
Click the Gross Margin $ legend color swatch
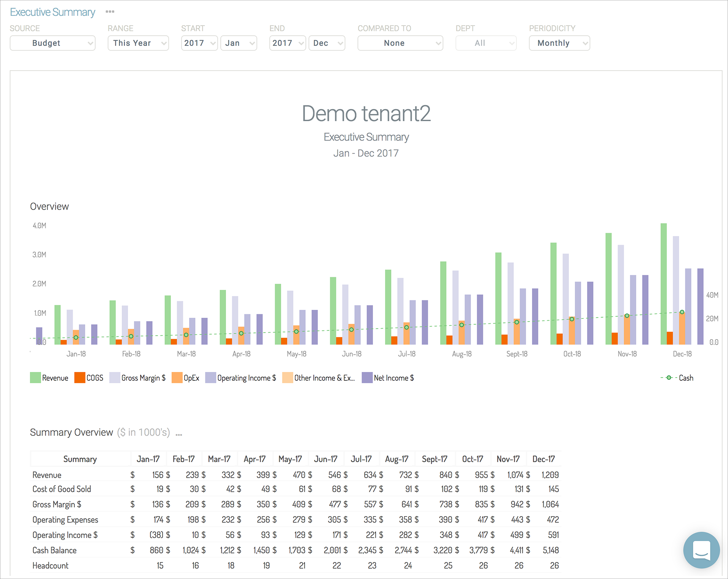point(115,378)
